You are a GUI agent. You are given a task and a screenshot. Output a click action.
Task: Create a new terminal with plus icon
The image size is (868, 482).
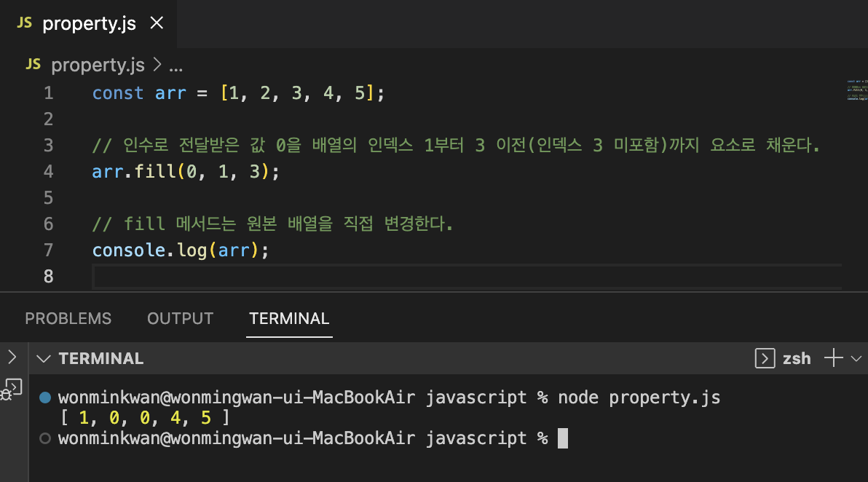pos(833,358)
